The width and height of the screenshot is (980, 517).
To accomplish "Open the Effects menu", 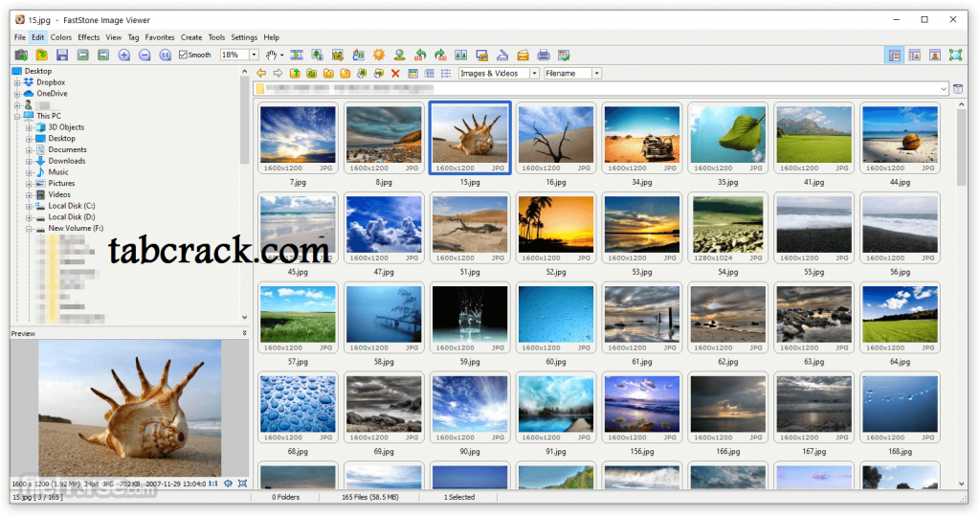I will click(x=89, y=37).
